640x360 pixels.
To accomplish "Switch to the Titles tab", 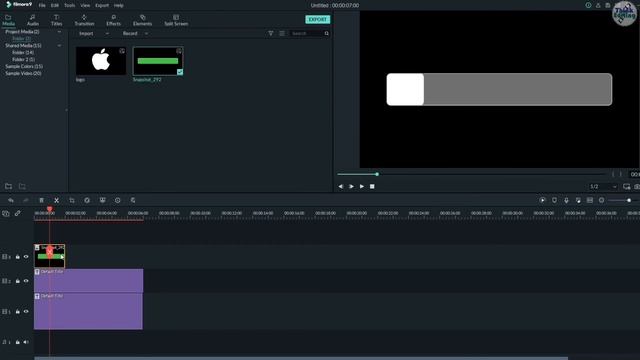I will pos(56,20).
